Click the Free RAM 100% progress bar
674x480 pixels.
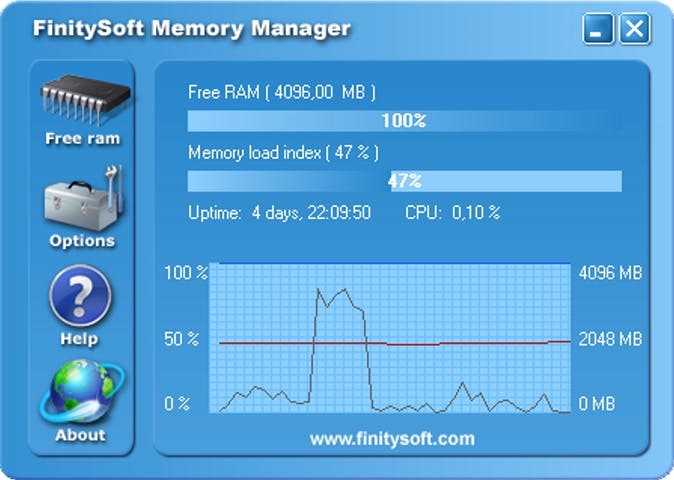tap(404, 121)
